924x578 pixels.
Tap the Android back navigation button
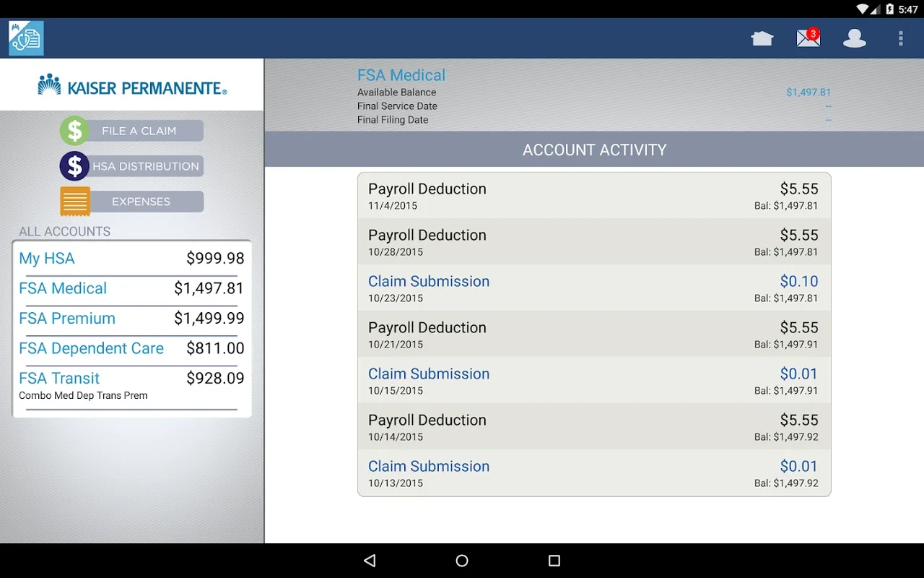pyautogui.click(x=370, y=561)
